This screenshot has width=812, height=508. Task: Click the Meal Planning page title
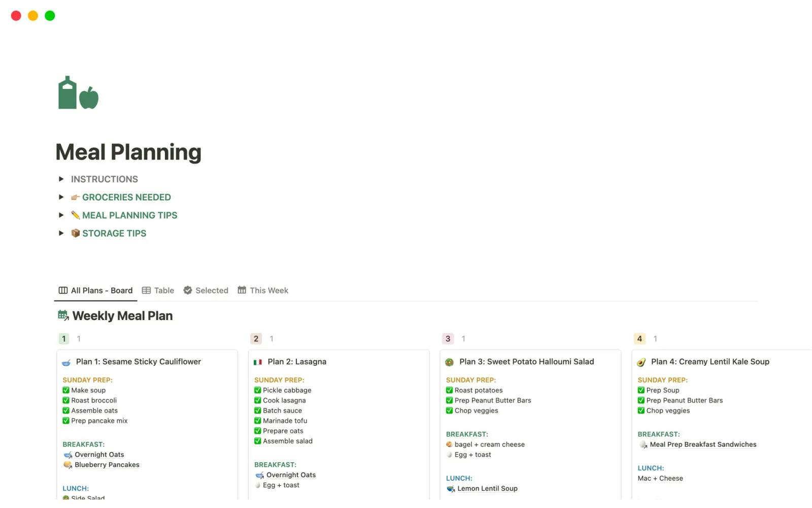click(128, 152)
